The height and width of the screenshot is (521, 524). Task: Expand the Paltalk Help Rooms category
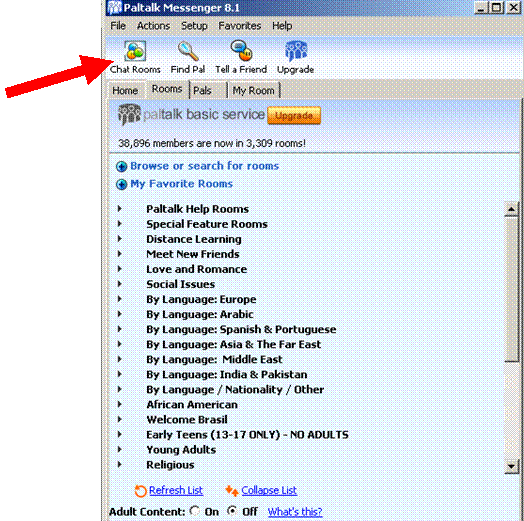119,209
